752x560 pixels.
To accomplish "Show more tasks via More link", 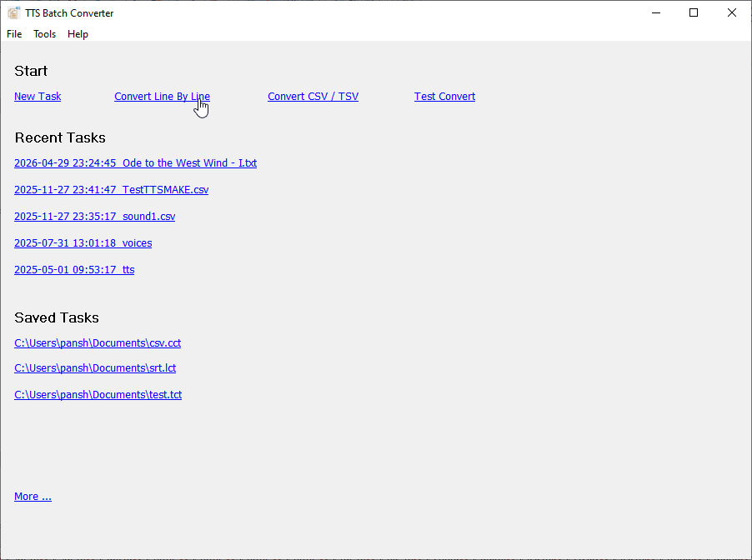I will [33, 496].
